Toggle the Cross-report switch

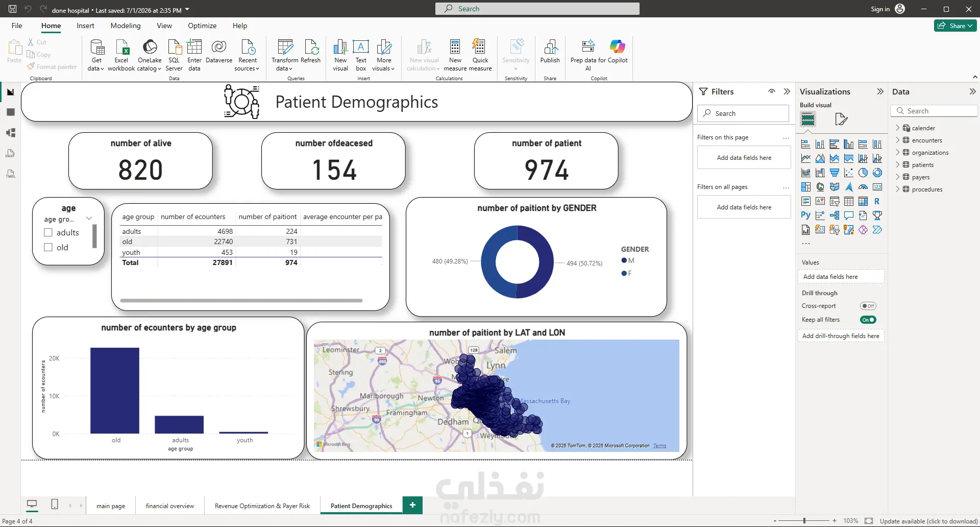[x=868, y=306]
